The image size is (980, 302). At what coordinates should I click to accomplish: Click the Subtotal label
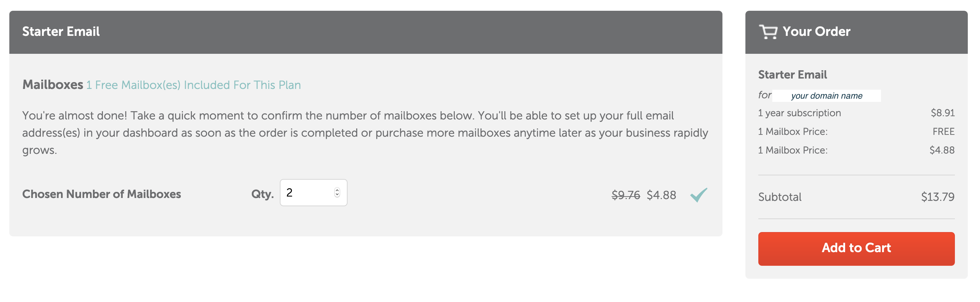(779, 197)
